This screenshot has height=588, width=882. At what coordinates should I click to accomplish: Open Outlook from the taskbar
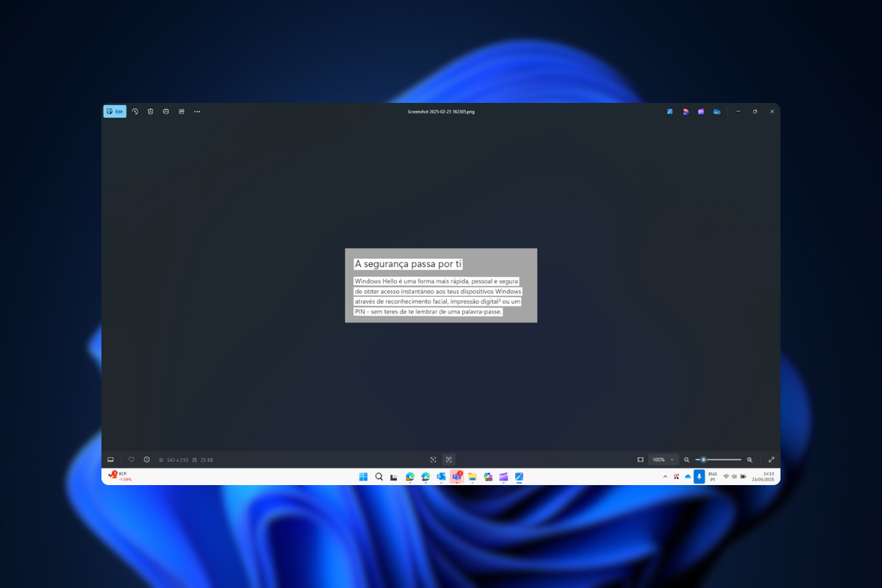pyautogui.click(x=441, y=477)
